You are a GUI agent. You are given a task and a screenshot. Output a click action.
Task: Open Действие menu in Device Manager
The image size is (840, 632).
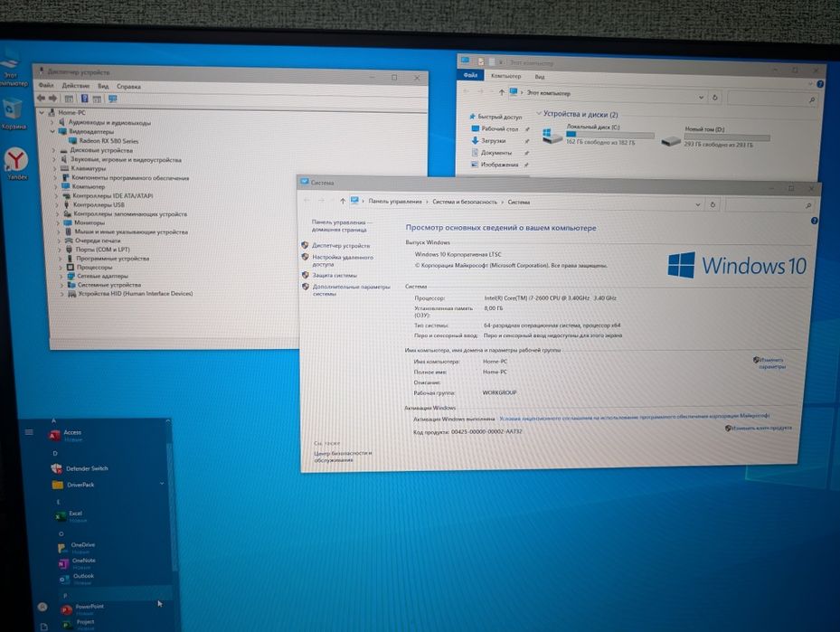coord(76,86)
